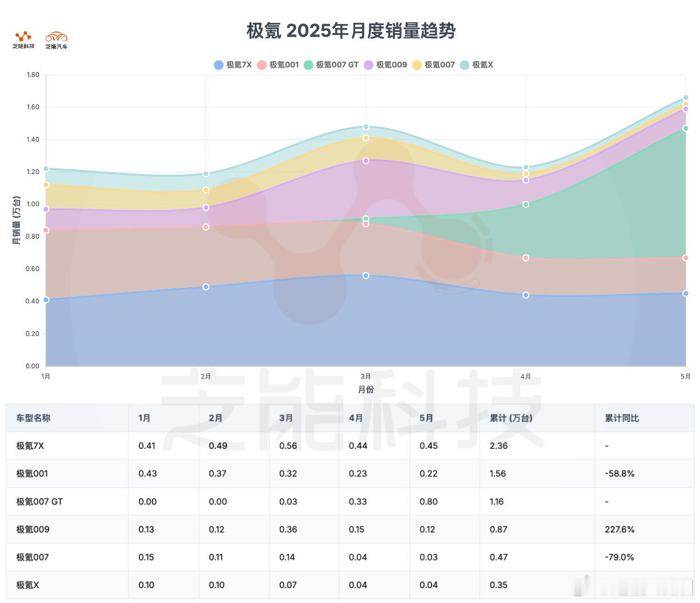Select the 极氪7X data point at 5月
This screenshot has width=700, height=603.
[686, 293]
